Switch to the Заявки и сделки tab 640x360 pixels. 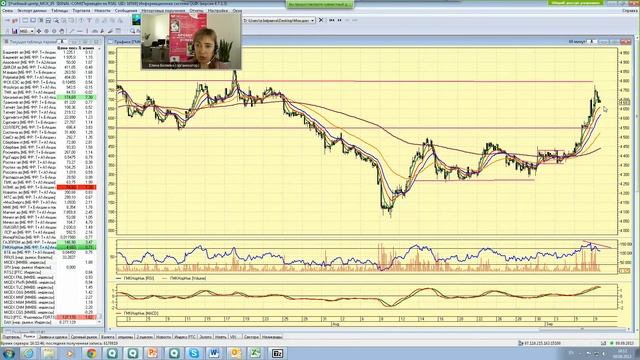[53, 337]
